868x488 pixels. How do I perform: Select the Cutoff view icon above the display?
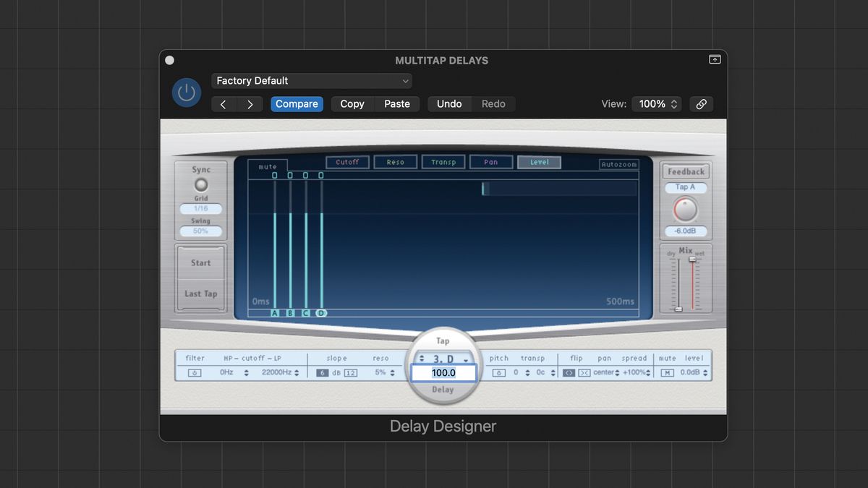click(x=347, y=161)
